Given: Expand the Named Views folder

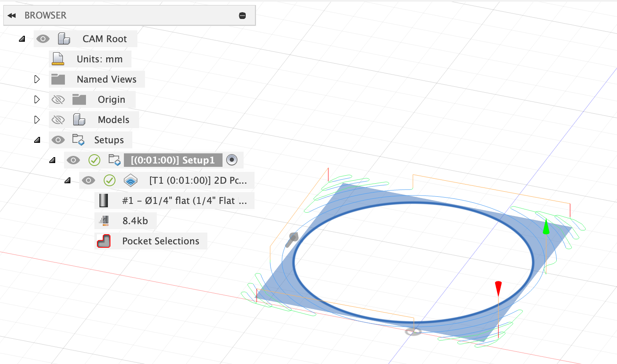Looking at the screenshot, I should coord(37,79).
